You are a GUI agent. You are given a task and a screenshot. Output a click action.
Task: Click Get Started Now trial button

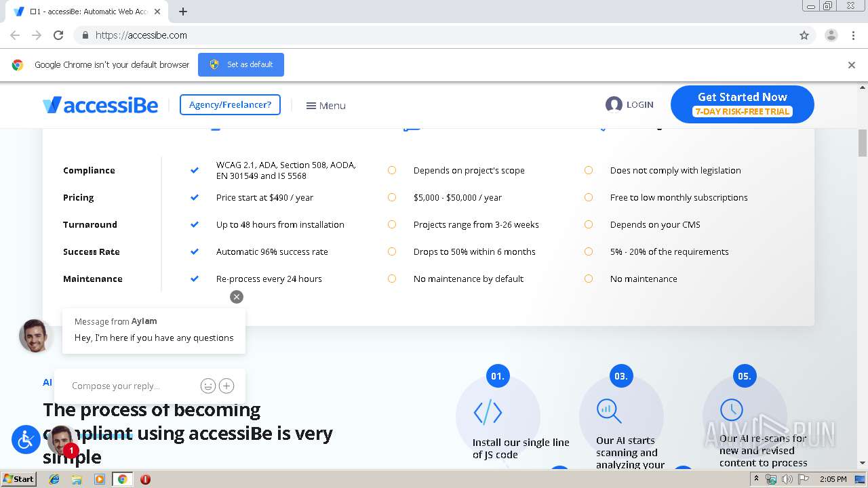pos(742,104)
